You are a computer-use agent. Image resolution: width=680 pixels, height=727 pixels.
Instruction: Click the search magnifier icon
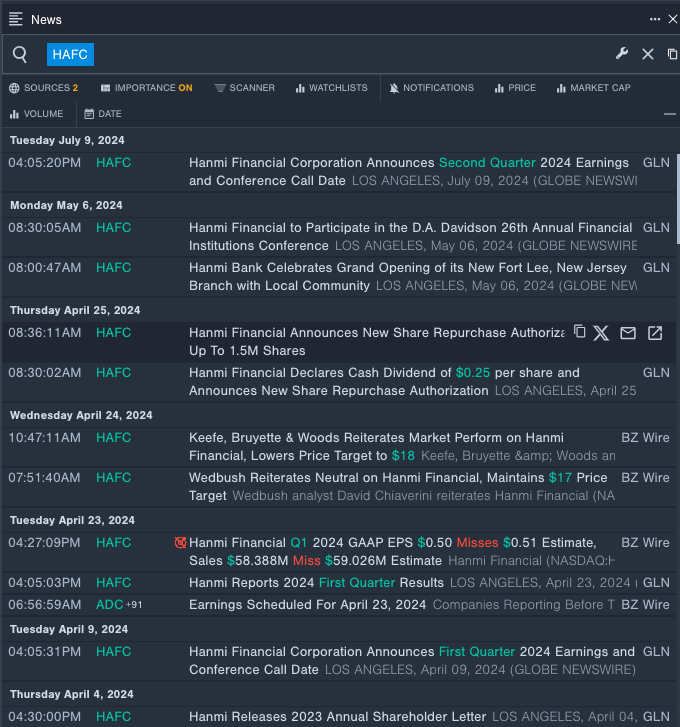[20, 54]
